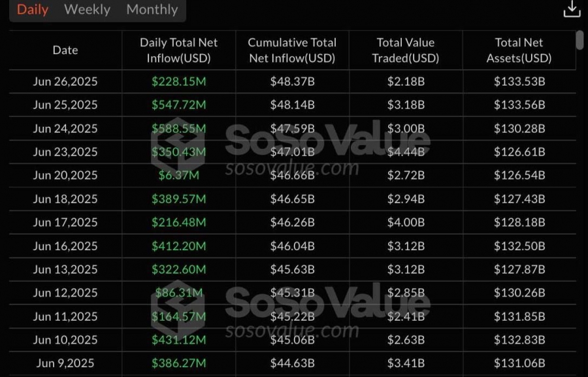Screen dimensions: 588x377
Task: Click the Jun 20,2025 row date
Action: click(65, 175)
